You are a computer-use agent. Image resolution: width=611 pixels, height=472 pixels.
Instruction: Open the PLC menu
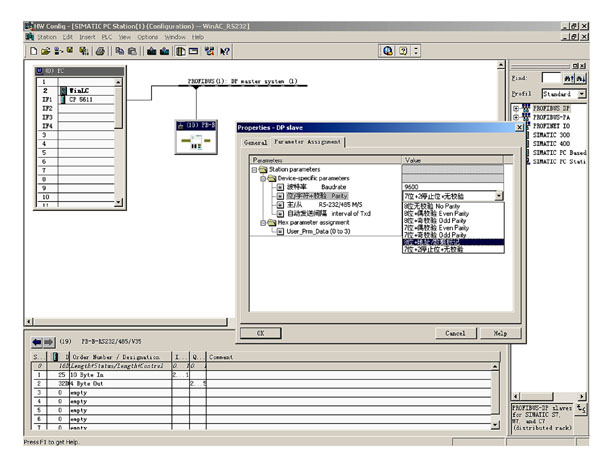tap(107, 37)
